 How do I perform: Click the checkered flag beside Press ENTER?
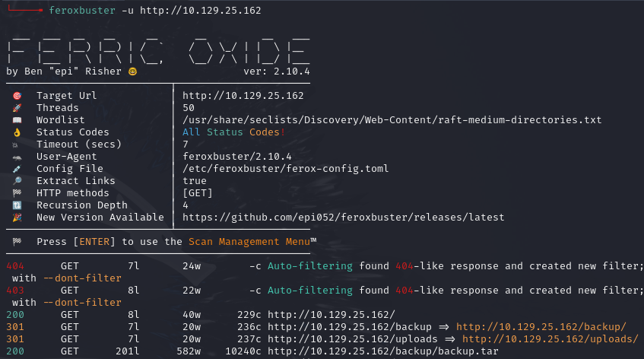pos(17,242)
